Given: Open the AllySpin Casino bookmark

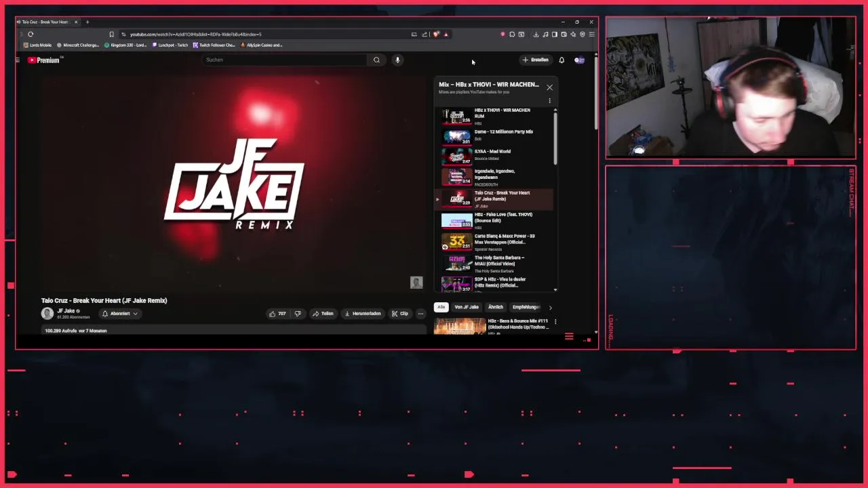Looking at the screenshot, I should (x=261, y=45).
